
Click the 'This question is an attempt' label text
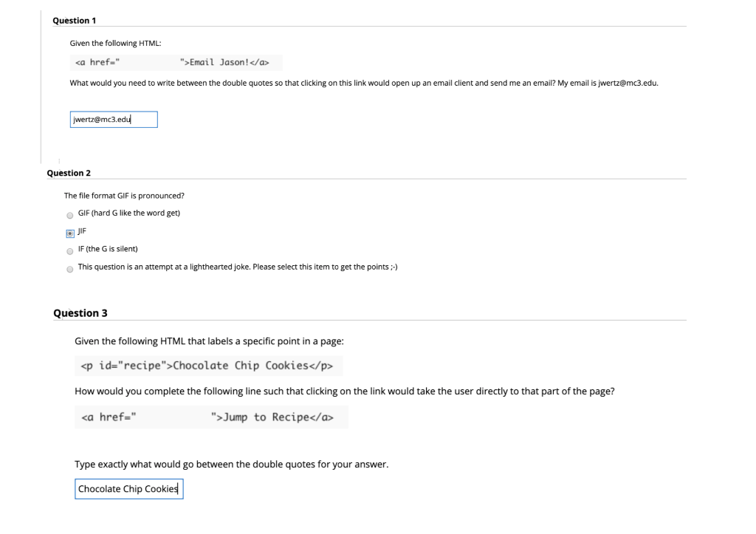(x=238, y=267)
